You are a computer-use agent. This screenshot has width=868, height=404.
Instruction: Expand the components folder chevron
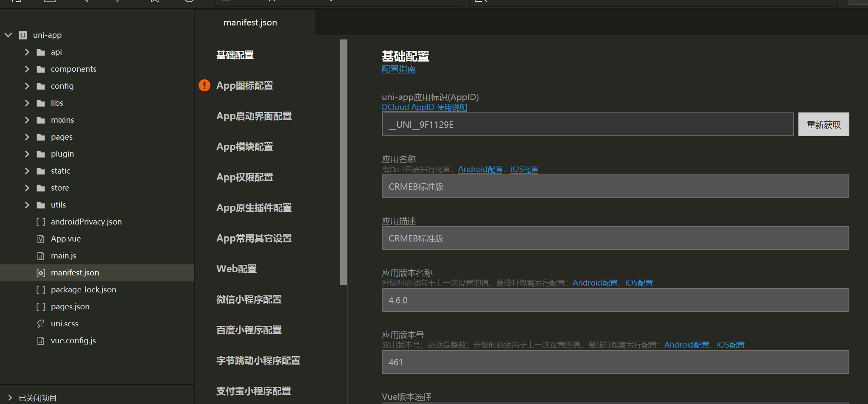click(x=27, y=69)
